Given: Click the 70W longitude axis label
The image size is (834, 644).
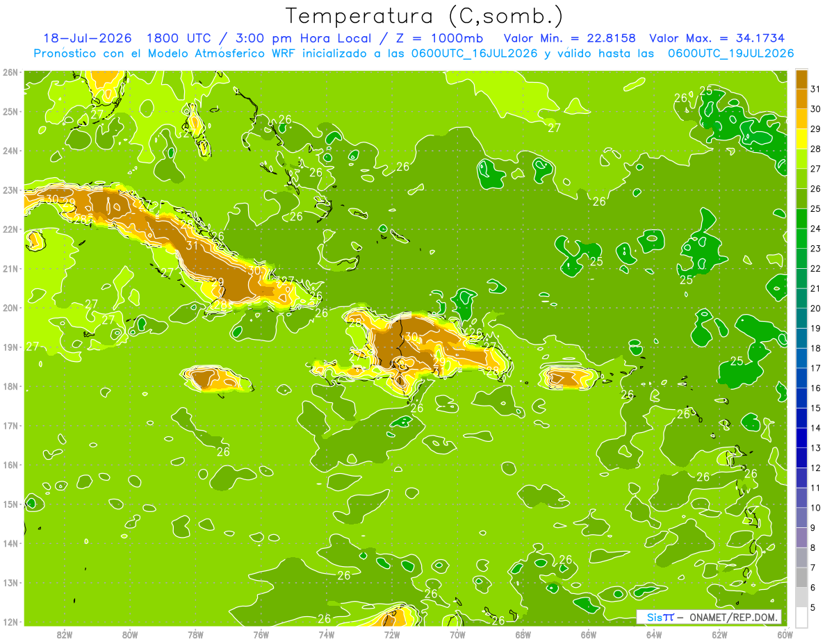Looking at the screenshot, I should pyautogui.click(x=457, y=634).
